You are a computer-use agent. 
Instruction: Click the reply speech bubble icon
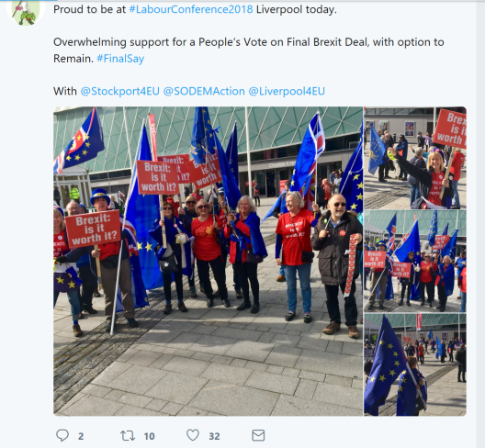point(62,435)
